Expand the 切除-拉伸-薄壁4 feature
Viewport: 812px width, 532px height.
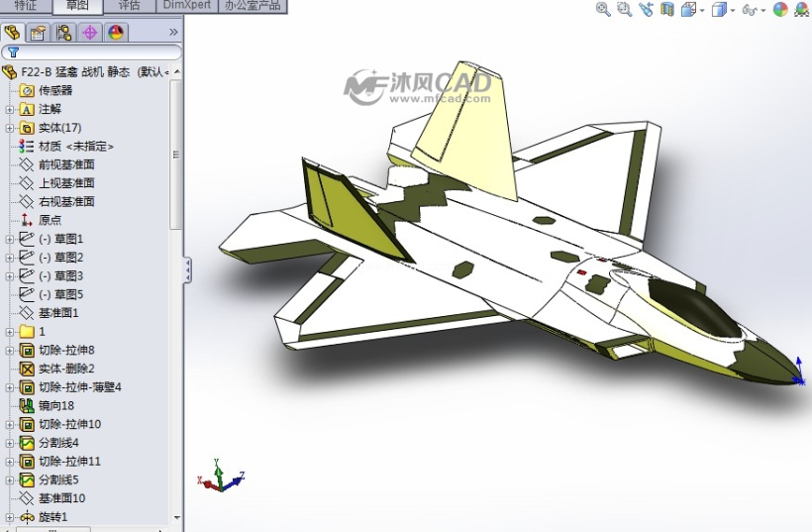9,387
